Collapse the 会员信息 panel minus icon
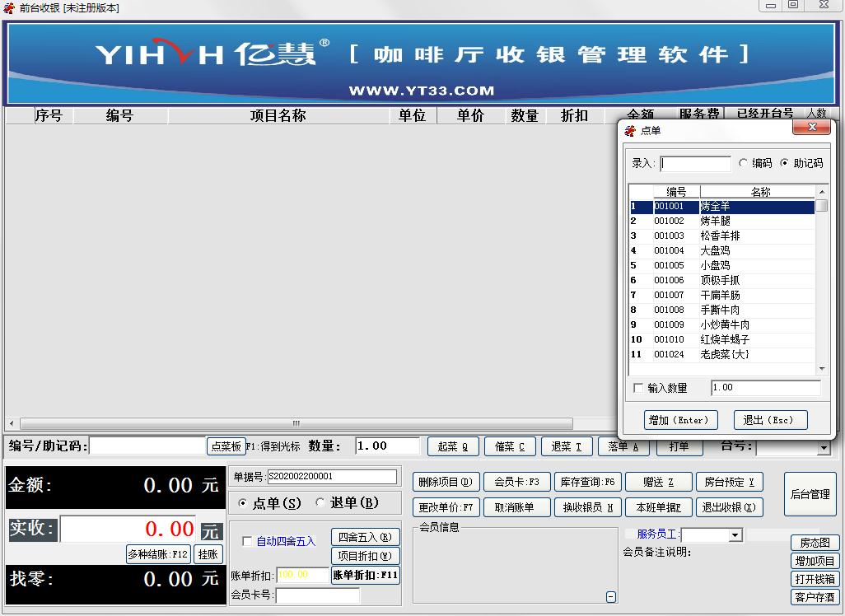The width and height of the screenshot is (845, 616). (x=611, y=596)
